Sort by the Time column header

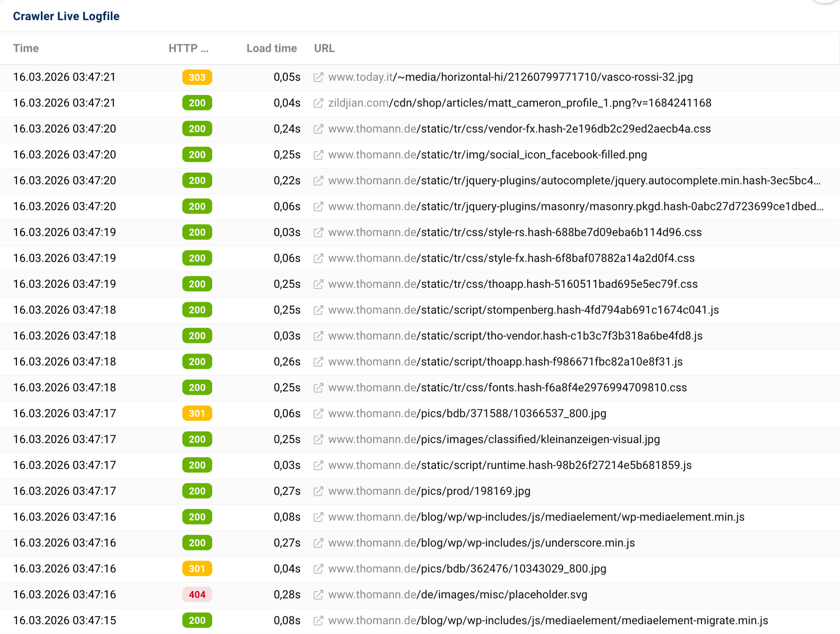pyautogui.click(x=26, y=48)
